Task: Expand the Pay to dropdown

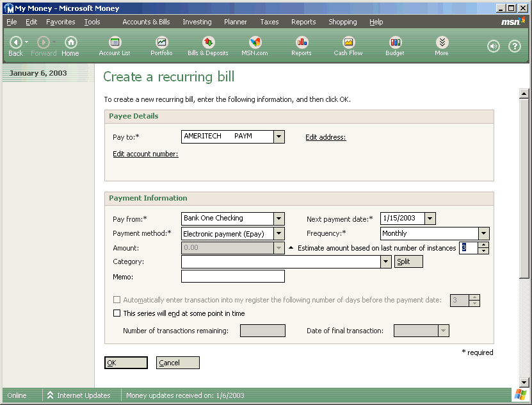Action: 279,136
